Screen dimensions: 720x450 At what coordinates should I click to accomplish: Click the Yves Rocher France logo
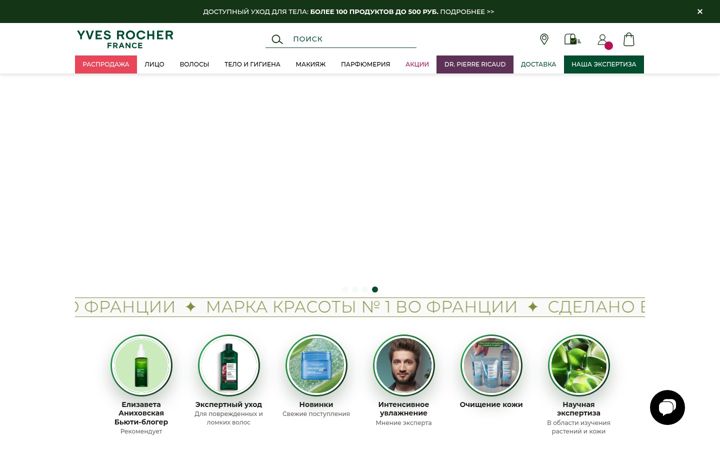[125, 39]
